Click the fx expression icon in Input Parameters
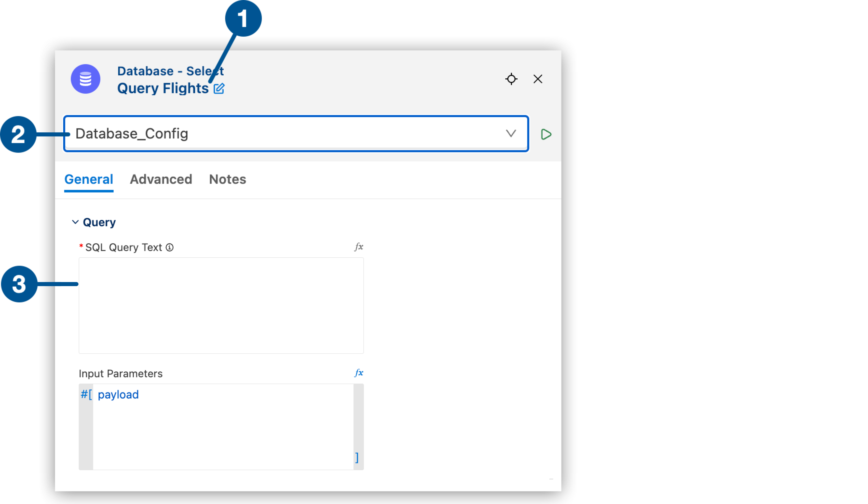This screenshot has height=504, width=868. 358,373
